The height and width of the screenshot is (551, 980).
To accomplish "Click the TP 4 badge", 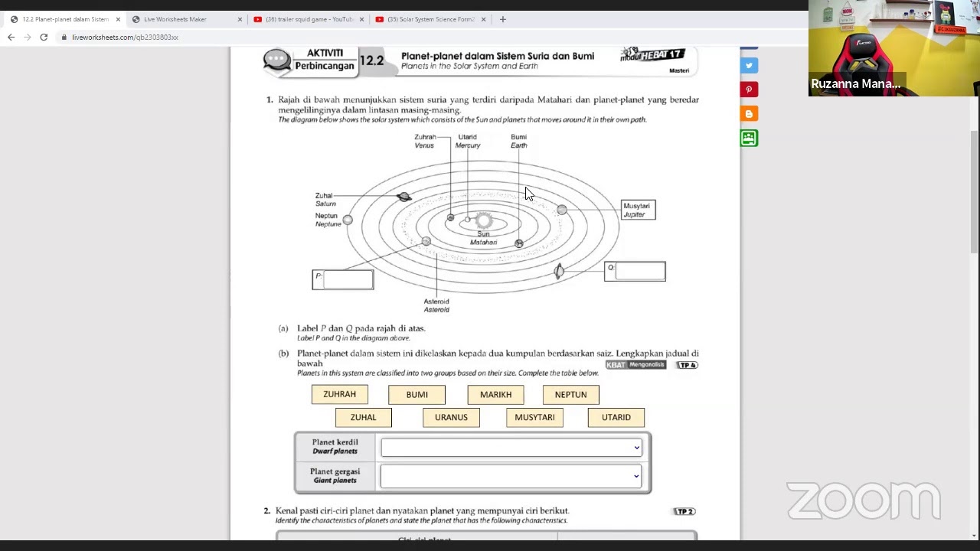I will point(687,365).
